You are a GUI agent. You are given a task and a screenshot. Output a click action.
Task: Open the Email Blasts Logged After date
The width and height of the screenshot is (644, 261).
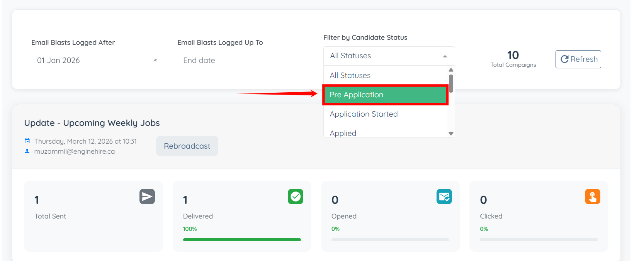89,61
